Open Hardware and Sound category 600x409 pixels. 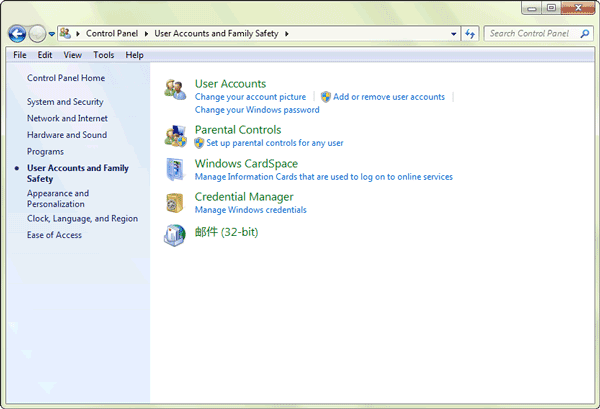coord(67,135)
